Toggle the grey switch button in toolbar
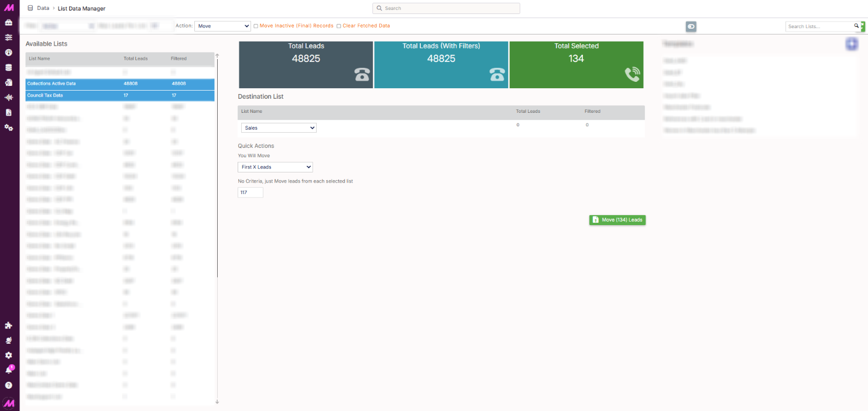Image resolution: width=868 pixels, height=411 pixels. pyautogui.click(x=691, y=26)
